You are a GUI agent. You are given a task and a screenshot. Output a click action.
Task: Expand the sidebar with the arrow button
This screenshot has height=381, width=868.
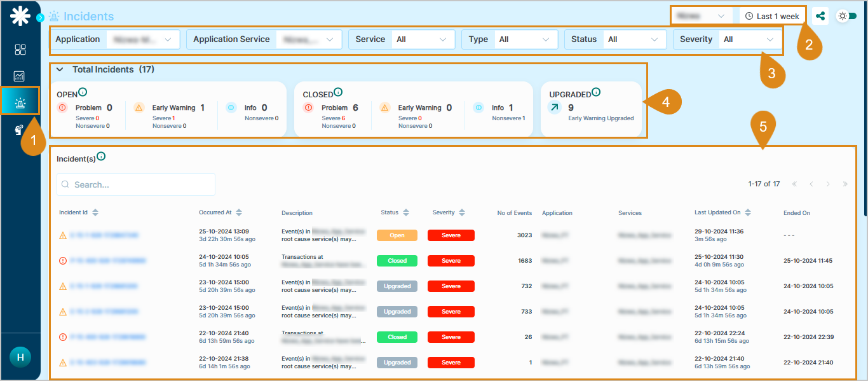point(40,18)
